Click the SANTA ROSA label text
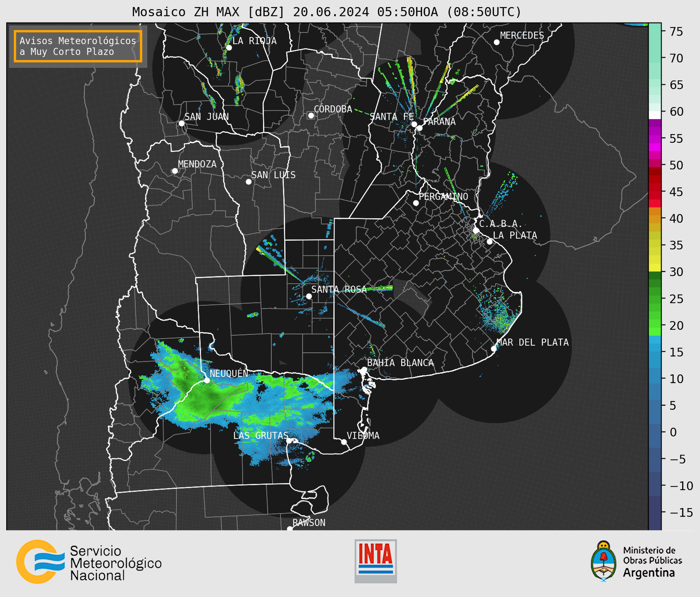The image size is (700, 597). click(x=339, y=289)
